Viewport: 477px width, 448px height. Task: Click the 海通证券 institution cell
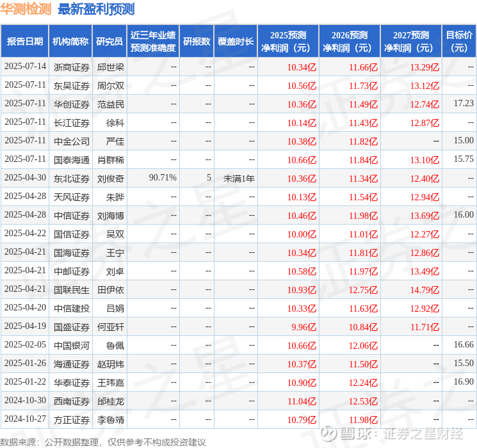coord(72,364)
